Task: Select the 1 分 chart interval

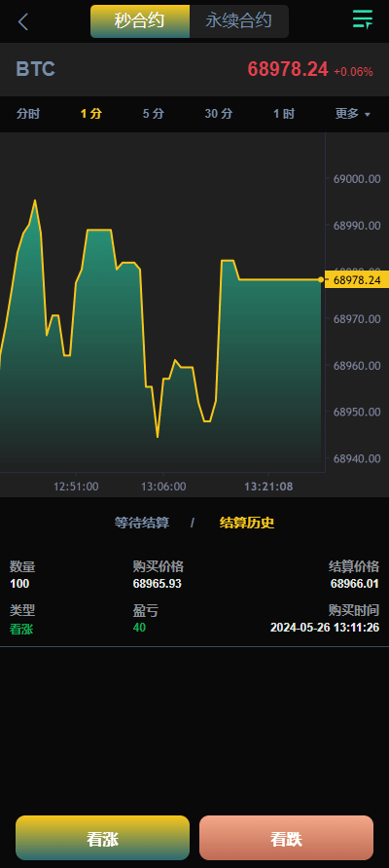Action: pyautogui.click(x=91, y=114)
